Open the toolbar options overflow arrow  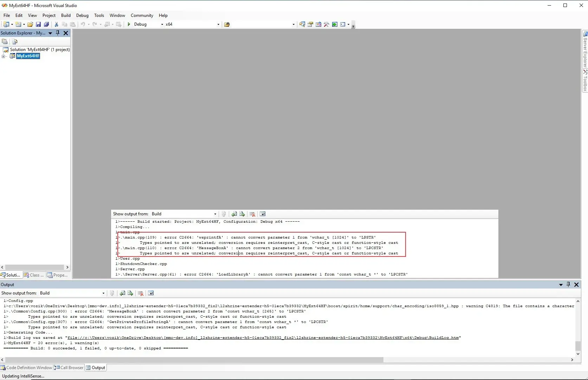coord(353,25)
